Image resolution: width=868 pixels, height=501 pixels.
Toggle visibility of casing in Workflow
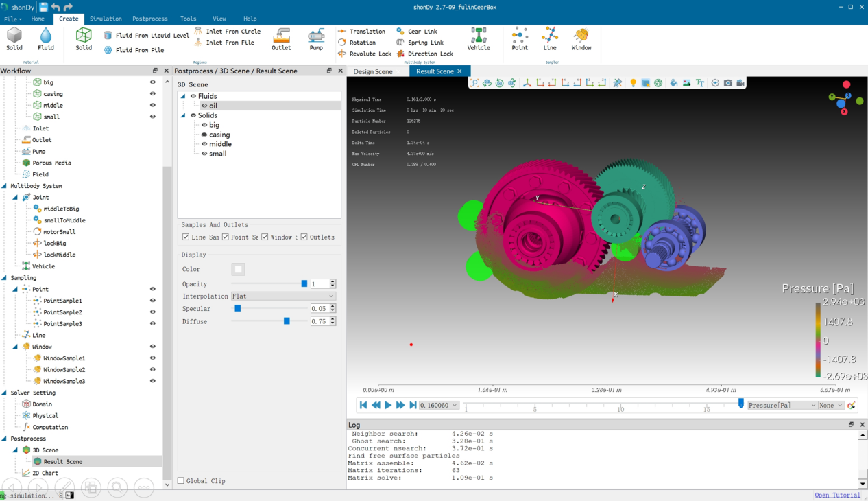tap(153, 94)
